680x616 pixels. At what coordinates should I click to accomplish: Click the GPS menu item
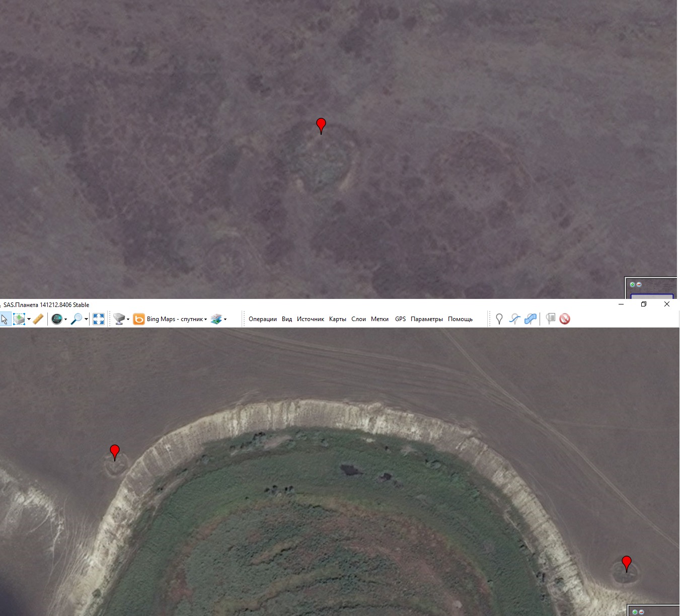pyautogui.click(x=400, y=319)
